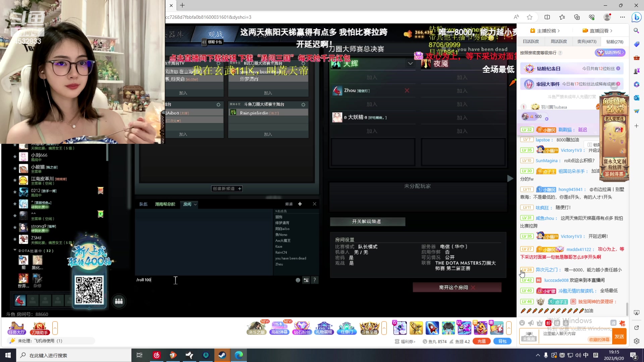Click the Dota chat input with /roll 100
This screenshot has height=362, width=644.
click(215, 280)
